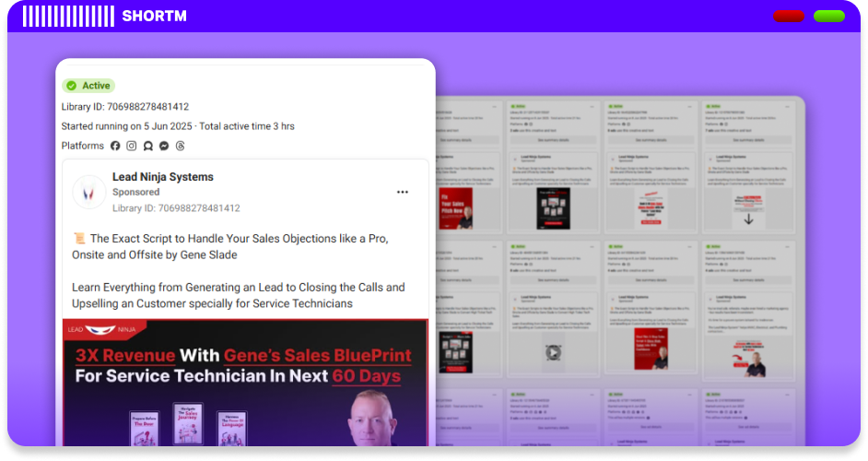Click the Sponsored label
The height and width of the screenshot is (461, 868).
point(135,193)
